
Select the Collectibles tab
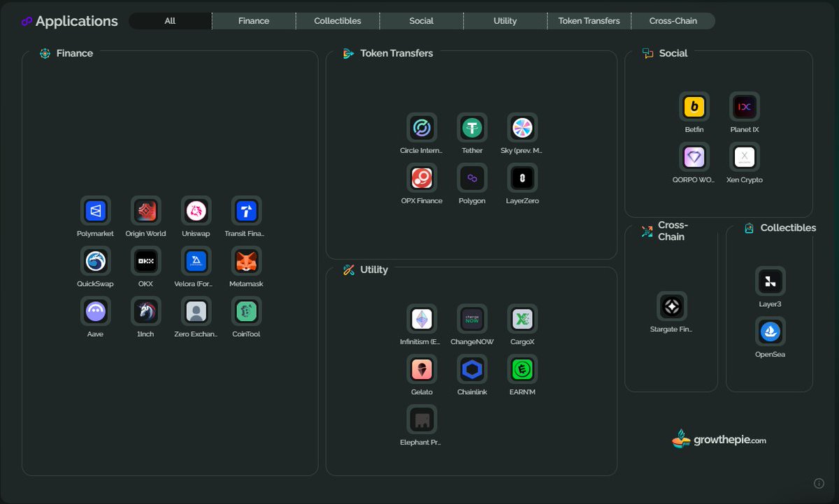click(338, 21)
